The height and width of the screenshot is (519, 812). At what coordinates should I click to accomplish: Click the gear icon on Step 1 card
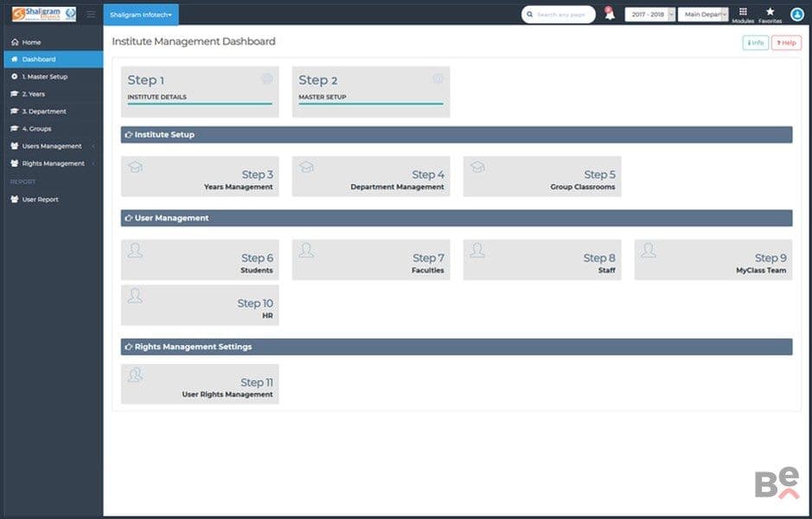(x=266, y=79)
